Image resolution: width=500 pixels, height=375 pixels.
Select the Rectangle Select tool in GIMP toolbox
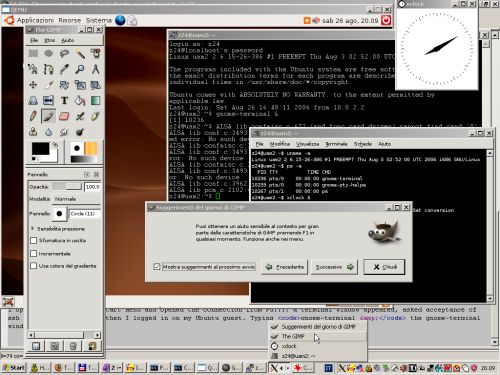pyautogui.click(x=33, y=53)
